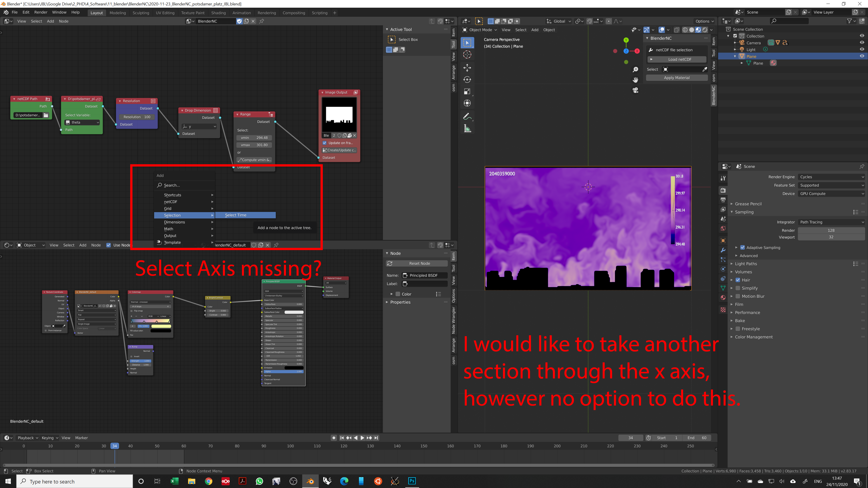This screenshot has width=868, height=488.
Task: Select the Measure tool in viewport toolbar
Action: coord(467,128)
